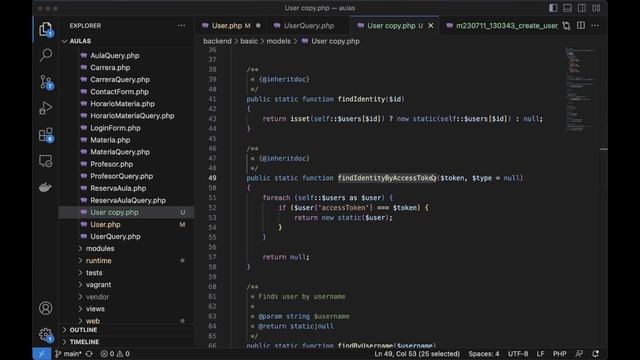Click backend in the breadcrumb
The height and width of the screenshot is (360, 640).
click(217, 41)
